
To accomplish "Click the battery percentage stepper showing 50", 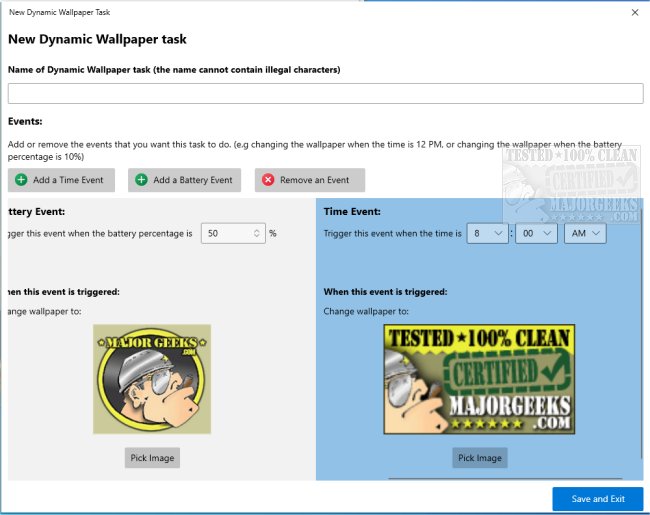I will click(x=233, y=233).
